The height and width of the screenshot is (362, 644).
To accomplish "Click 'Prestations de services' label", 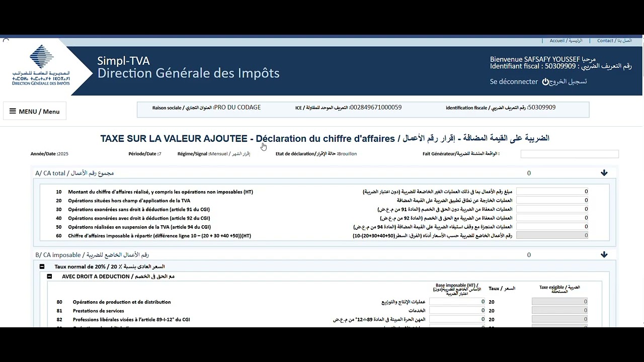I will coord(99,311).
